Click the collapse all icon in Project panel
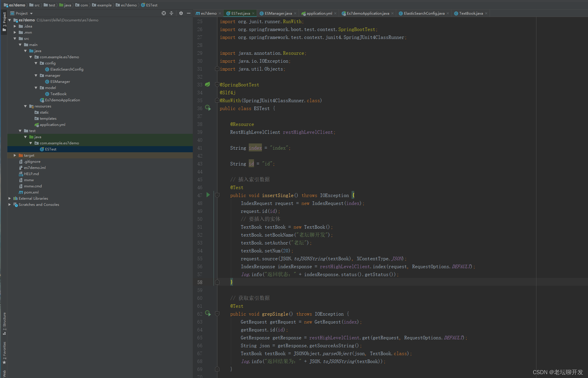The image size is (588, 378). tap(171, 13)
